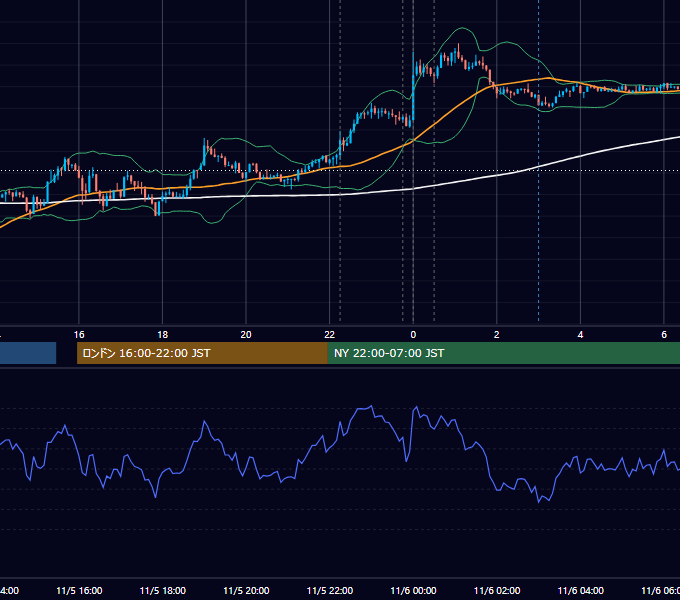This screenshot has height=600, width=680.
Task: Click the ロンドン 16:00-22:00 JST session bar
Action: tap(202, 353)
